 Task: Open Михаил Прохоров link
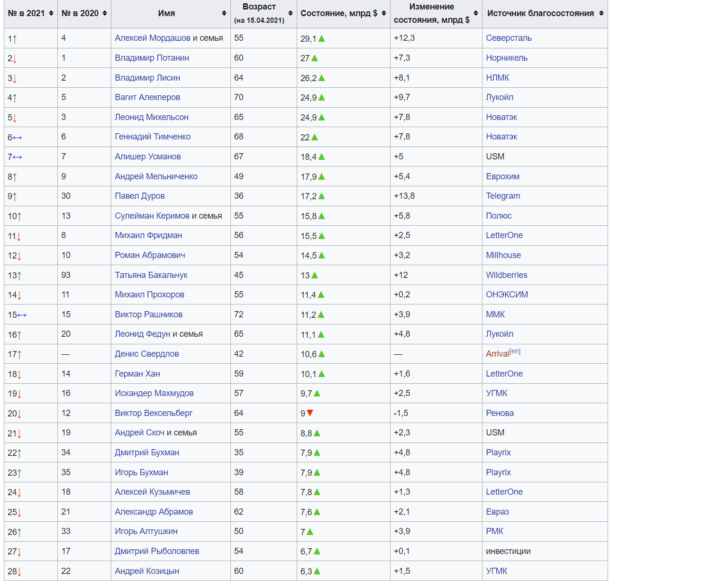pos(149,295)
